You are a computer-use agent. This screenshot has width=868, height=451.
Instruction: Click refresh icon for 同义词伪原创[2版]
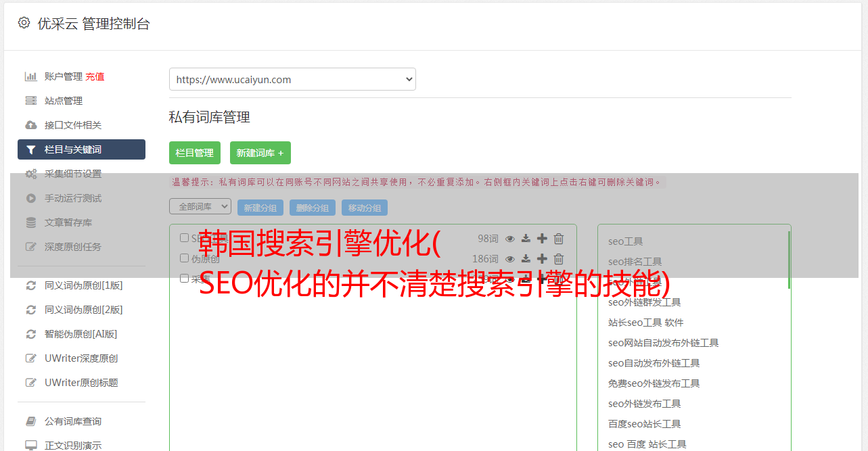pos(31,310)
